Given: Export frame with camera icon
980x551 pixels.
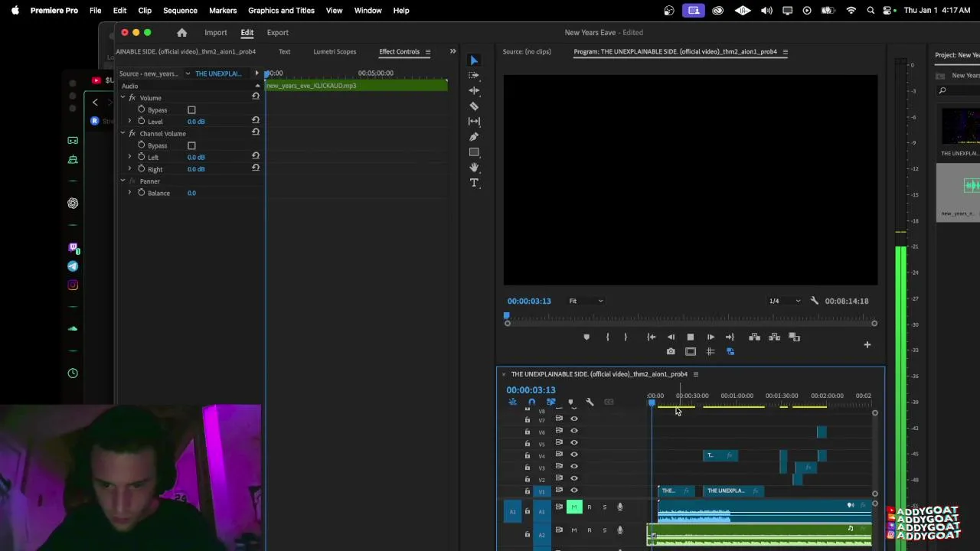Looking at the screenshot, I should (671, 352).
